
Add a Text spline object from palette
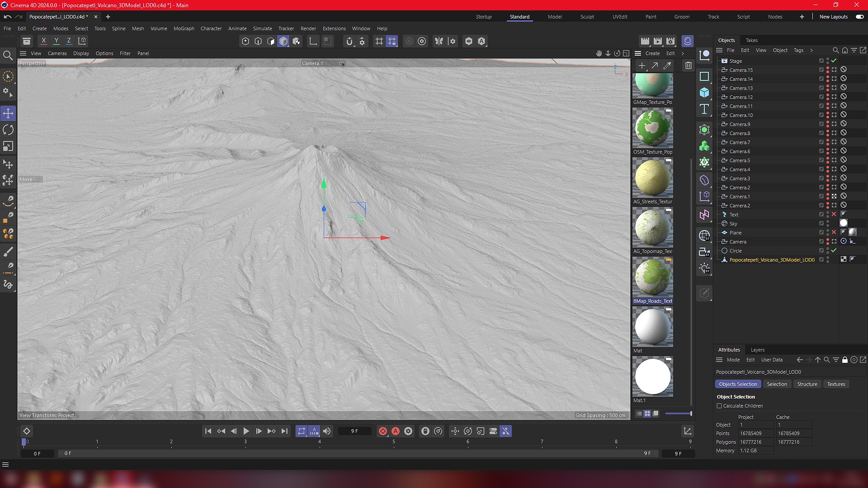[x=704, y=109]
